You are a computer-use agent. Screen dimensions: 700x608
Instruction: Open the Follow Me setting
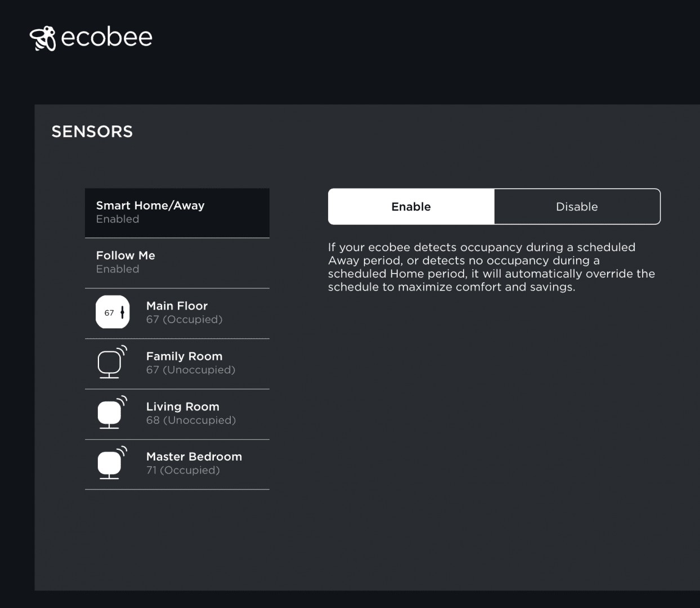[x=177, y=263]
